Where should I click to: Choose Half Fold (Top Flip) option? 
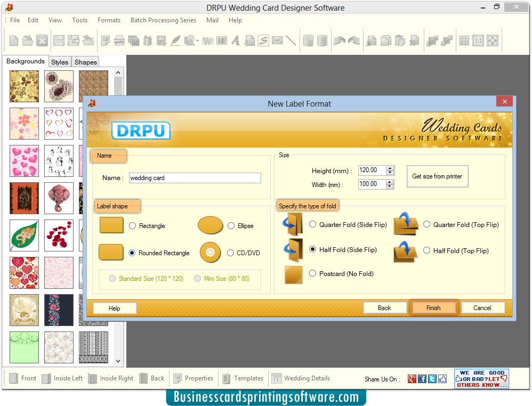pos(427,250)
